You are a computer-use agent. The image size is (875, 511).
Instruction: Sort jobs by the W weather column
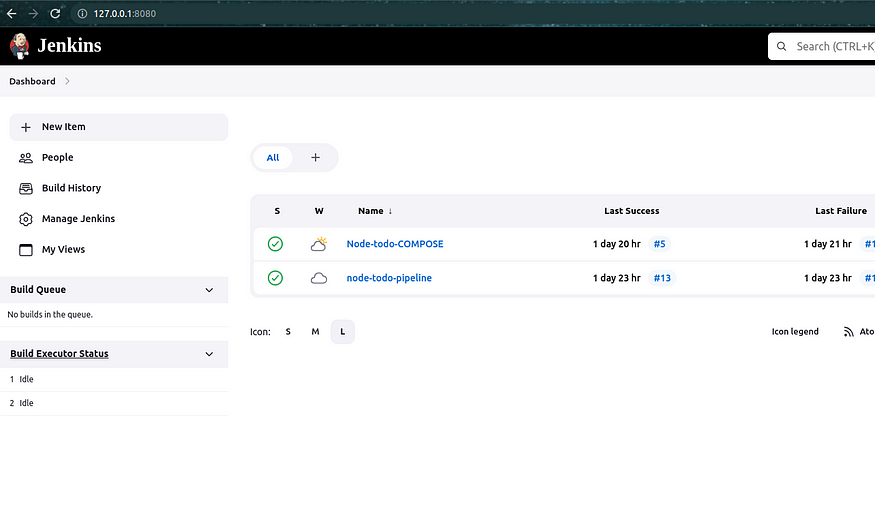coord(319,211)
